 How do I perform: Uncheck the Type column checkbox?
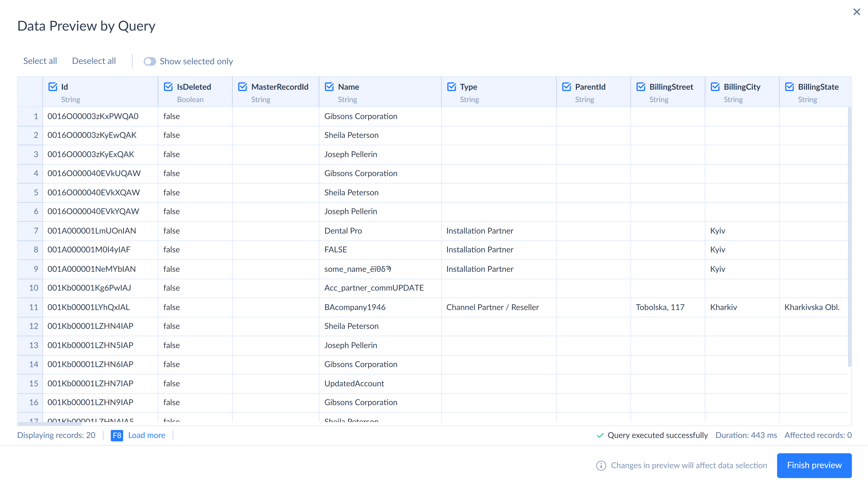[x=451, y=87]
